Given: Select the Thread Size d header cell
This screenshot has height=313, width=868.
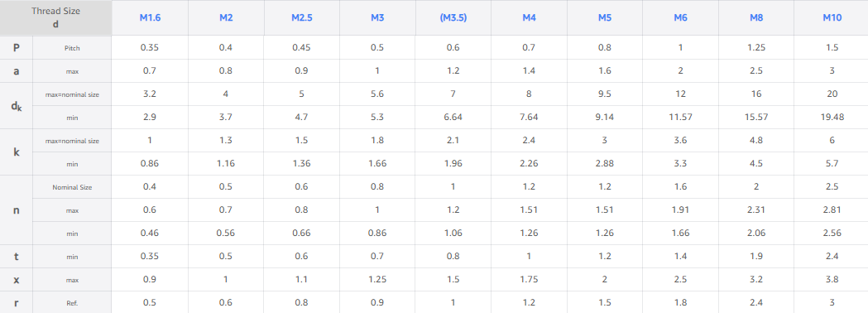Looking at the screenshot, I should point(55,17).
